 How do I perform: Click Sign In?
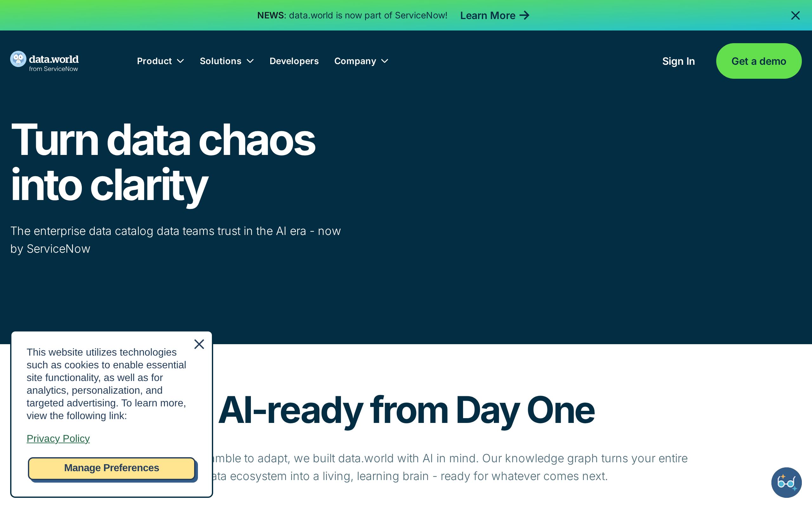click(x=678, y=61)
